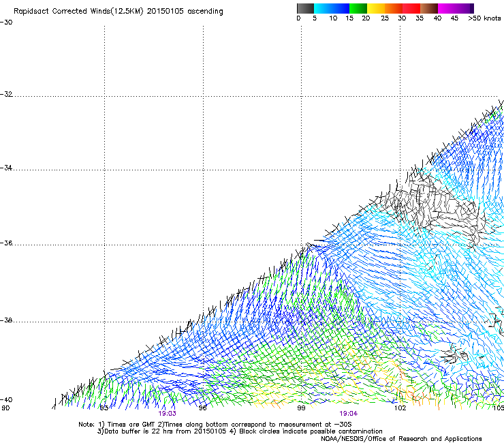Click the cyan-blue 5-15 knots legend band
The image size is (504, 443).
[332, 8]
